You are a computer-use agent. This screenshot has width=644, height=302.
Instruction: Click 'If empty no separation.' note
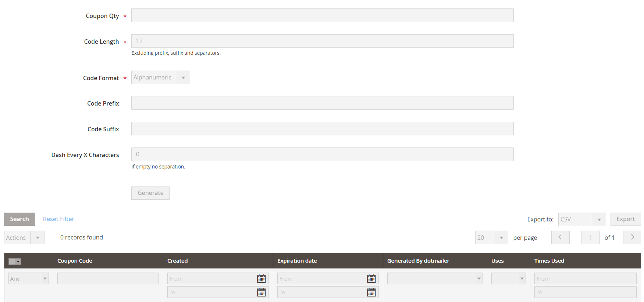[158, 167]
